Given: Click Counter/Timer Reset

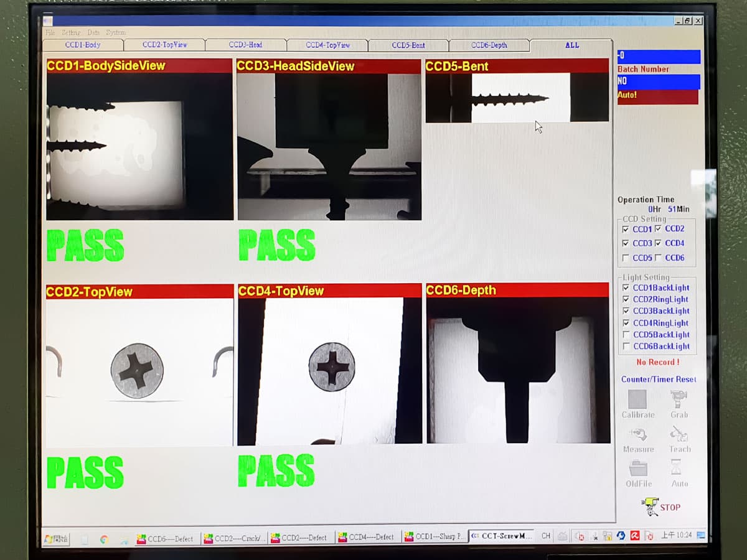Looking at the screenshot, I should [x=659, y=380].
